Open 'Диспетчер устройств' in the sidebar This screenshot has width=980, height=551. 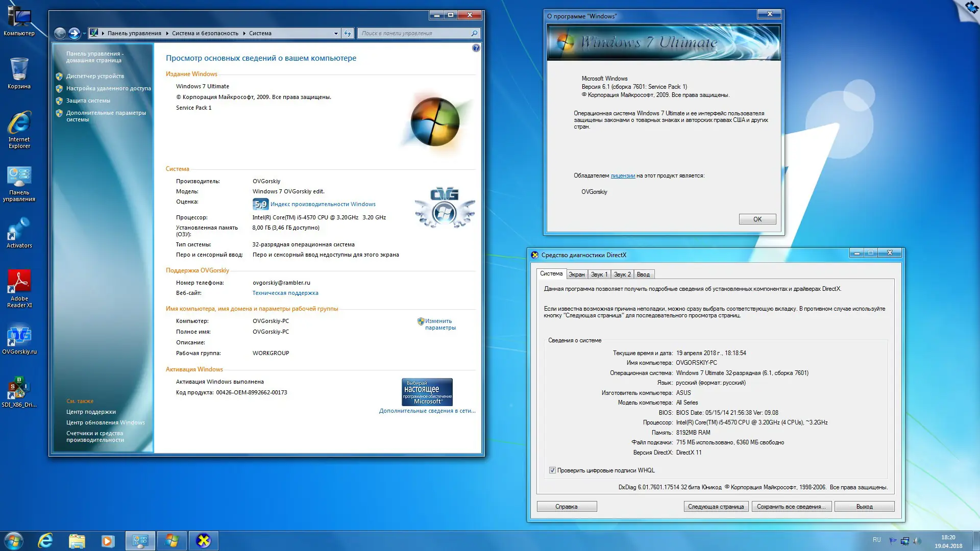95,76
